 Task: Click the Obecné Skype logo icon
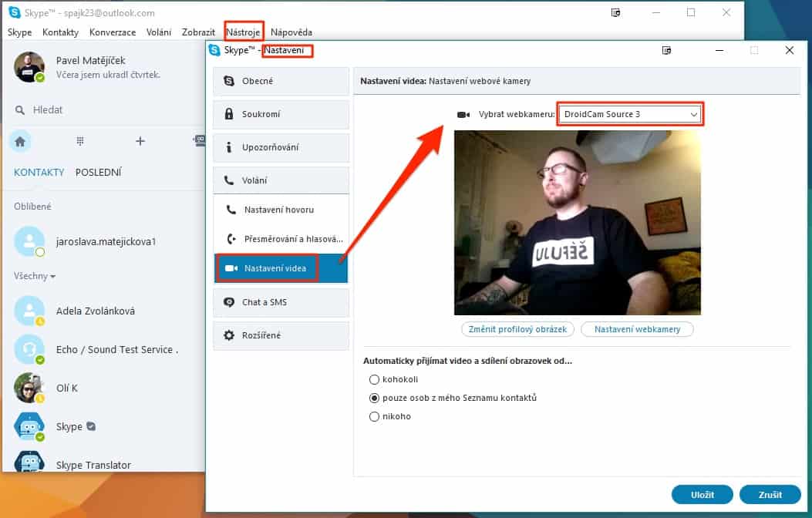(x=229, y=81)
